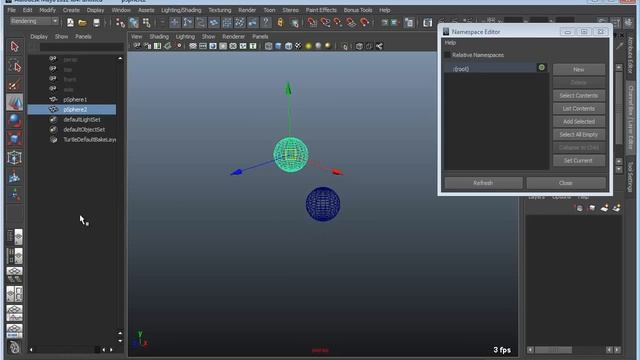The image size is (640, 360).
Task: Click the List Contents button
Action: tap(579, 109)
